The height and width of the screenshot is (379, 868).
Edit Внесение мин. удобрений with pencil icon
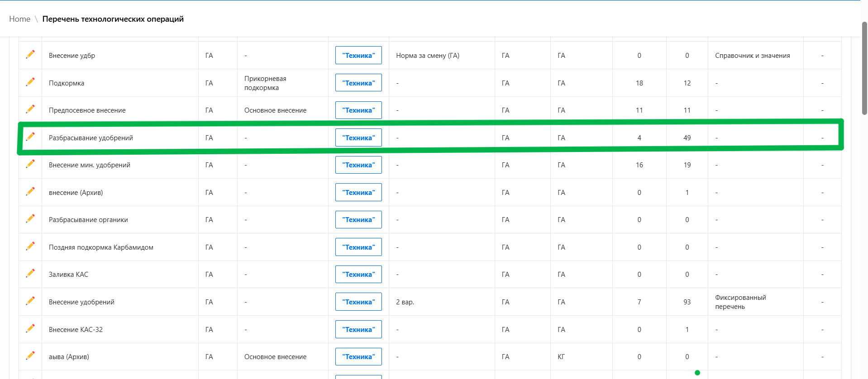coord(30,164)
